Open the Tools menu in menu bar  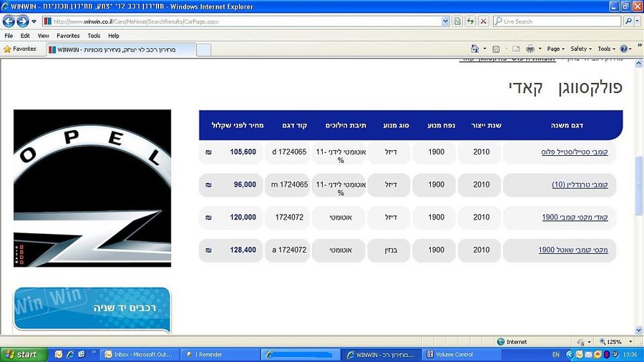tap(94, 35)
